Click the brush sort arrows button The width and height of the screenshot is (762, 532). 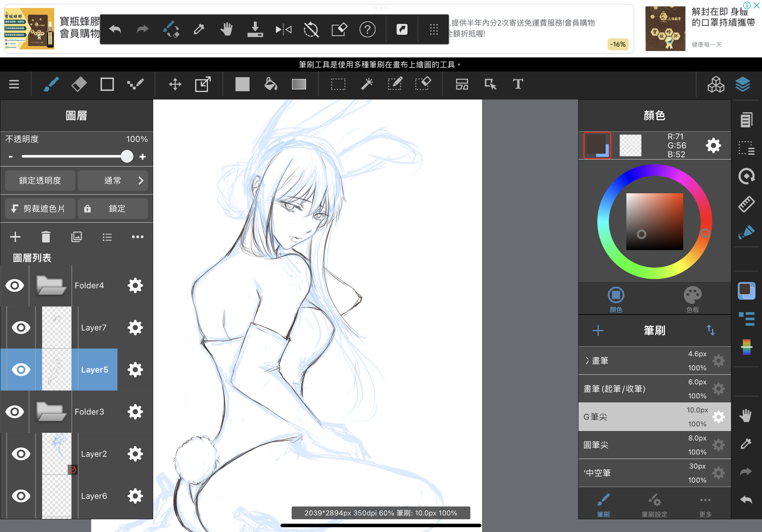pos(711,330)
